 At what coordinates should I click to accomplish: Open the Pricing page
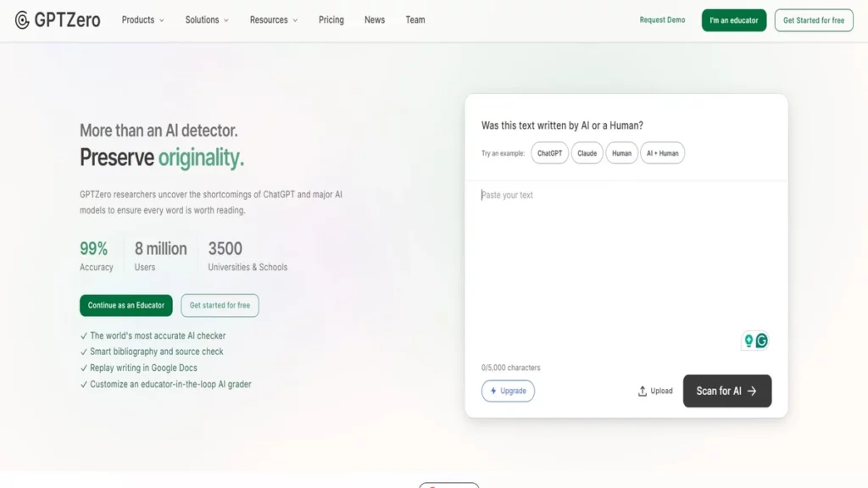point(331,19)
